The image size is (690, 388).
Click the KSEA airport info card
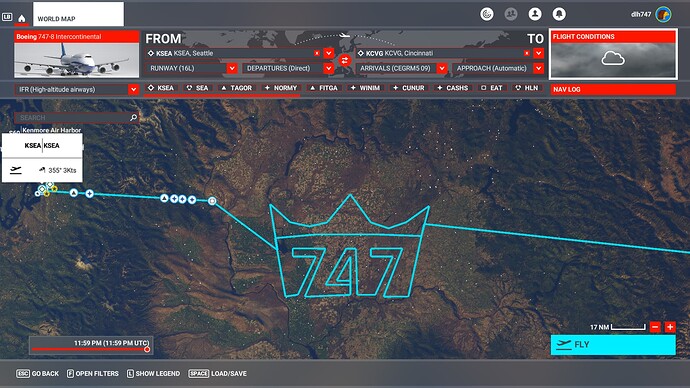[42, 158]
